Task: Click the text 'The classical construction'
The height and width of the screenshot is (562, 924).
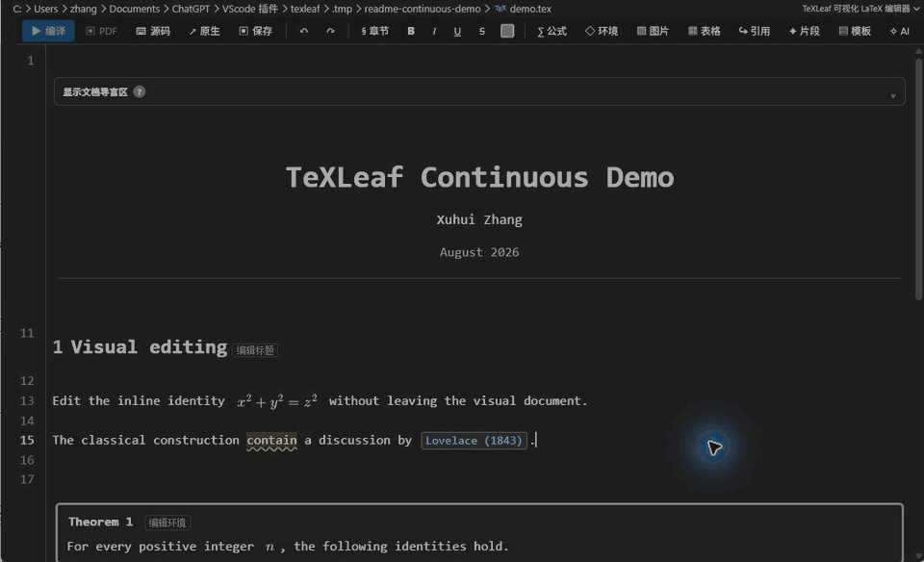Action: (x=146, y=440)
